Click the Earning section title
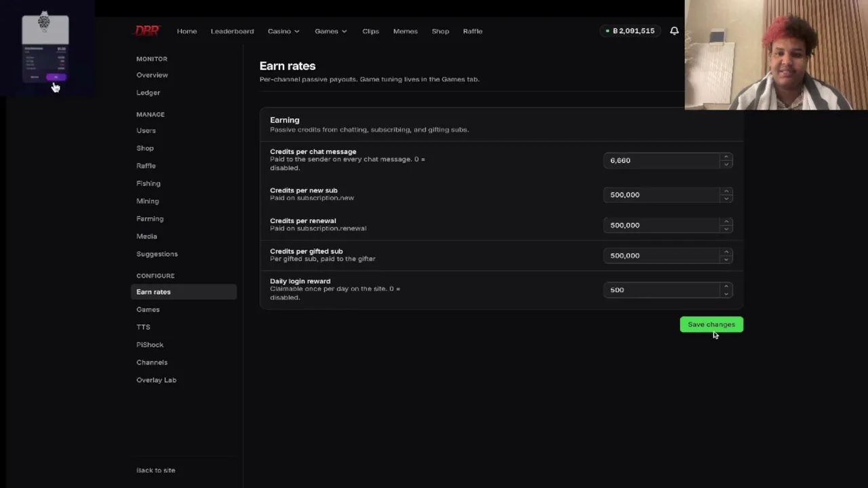The width and height of the screenshot is (868, 488). [285, 120]
